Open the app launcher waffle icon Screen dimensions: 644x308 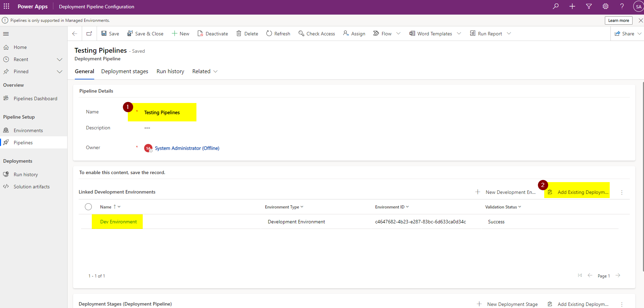click(x=7, y=6)
